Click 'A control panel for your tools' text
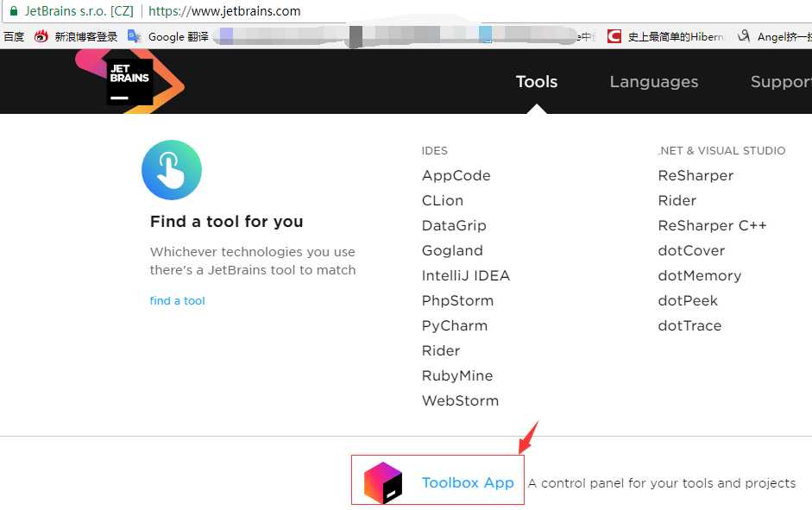The width and height of the screenshot is (812, 510). (661, 483)
